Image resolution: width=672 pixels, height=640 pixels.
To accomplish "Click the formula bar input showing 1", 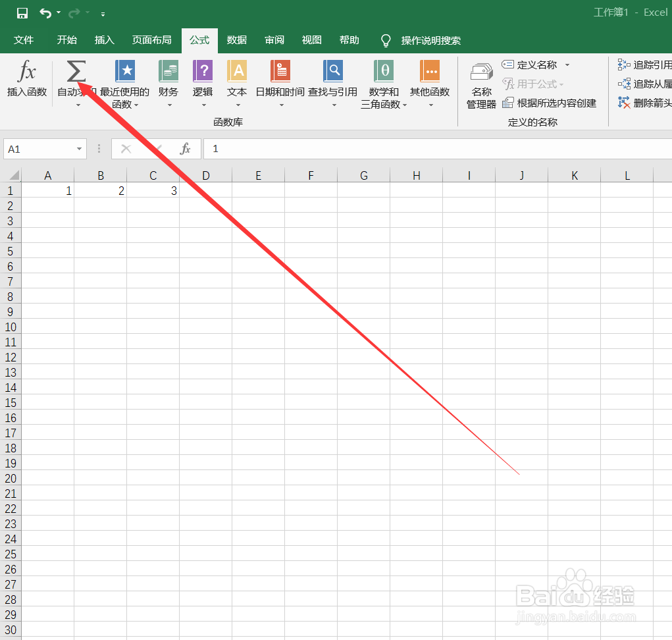I will tap(438, 149).
